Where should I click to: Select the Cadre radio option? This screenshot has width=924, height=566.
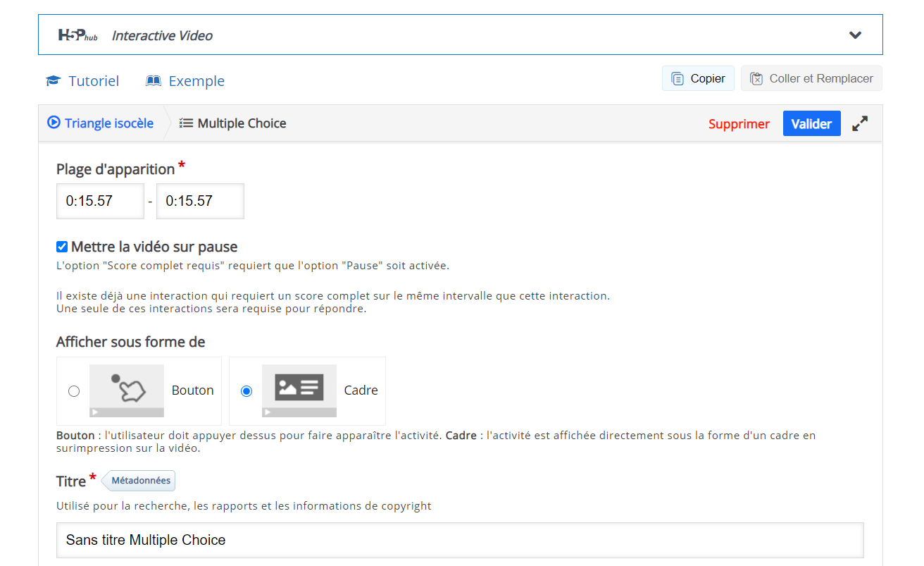(x=246, y=391)
